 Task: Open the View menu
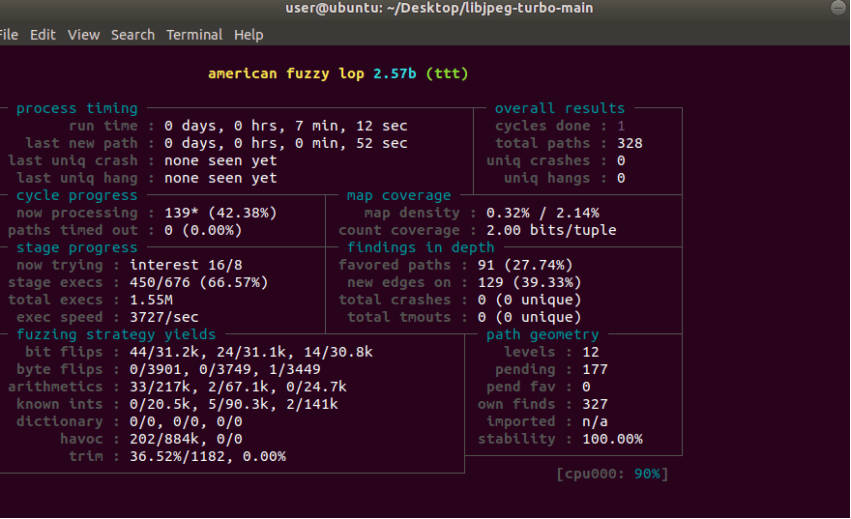click(83, 35)
